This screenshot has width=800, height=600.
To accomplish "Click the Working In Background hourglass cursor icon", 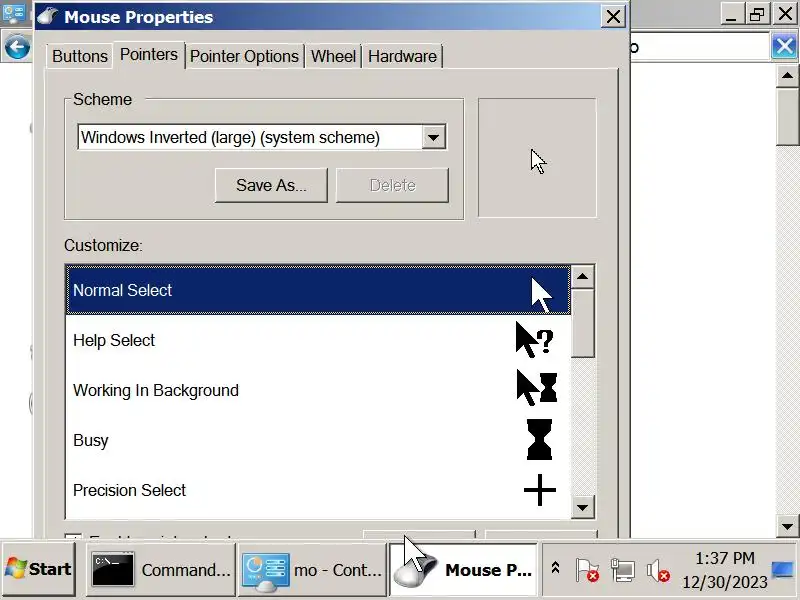I will 536,388.
